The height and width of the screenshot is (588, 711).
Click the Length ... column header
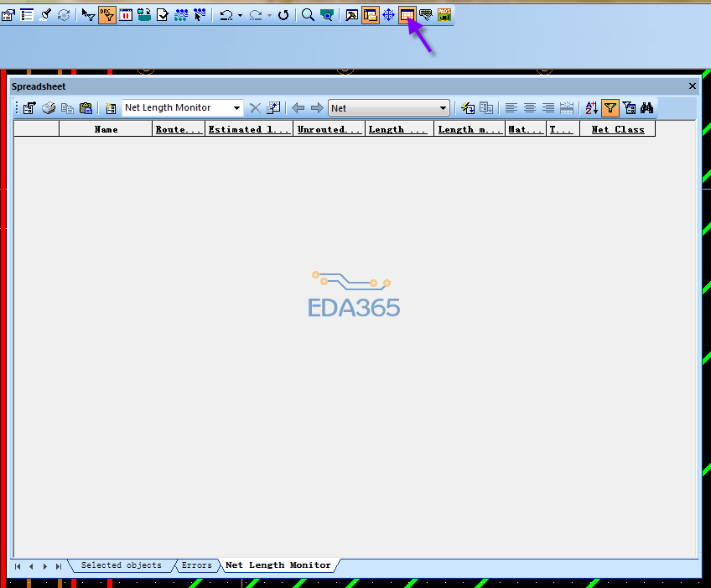pyautogui.click(x=399, y=129)
